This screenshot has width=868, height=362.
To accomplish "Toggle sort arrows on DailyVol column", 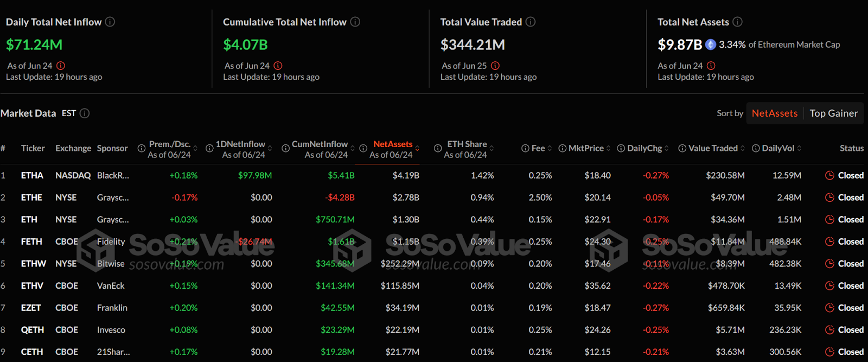I will [x=799, y=148].
